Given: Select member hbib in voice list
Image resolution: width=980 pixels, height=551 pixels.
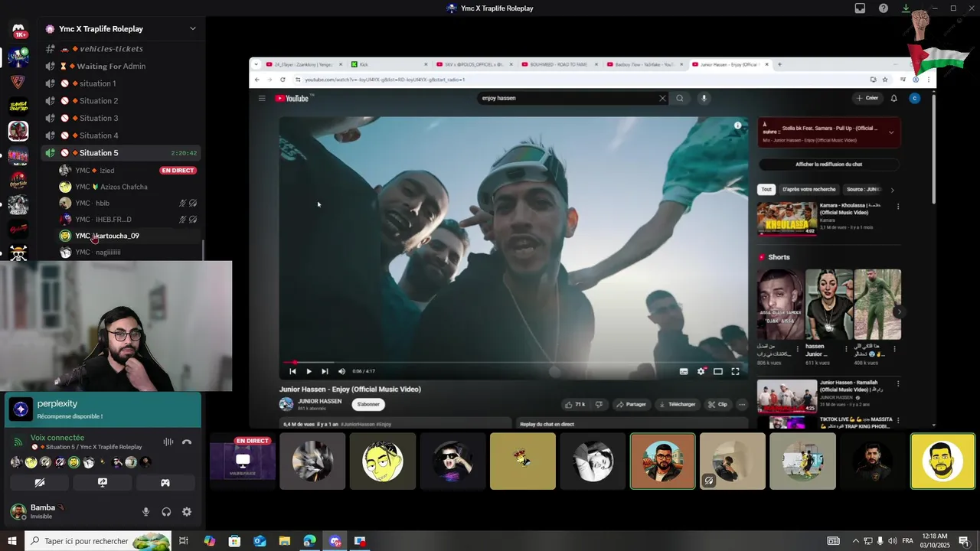Looking at the screenshot, I should click(128, 203).
